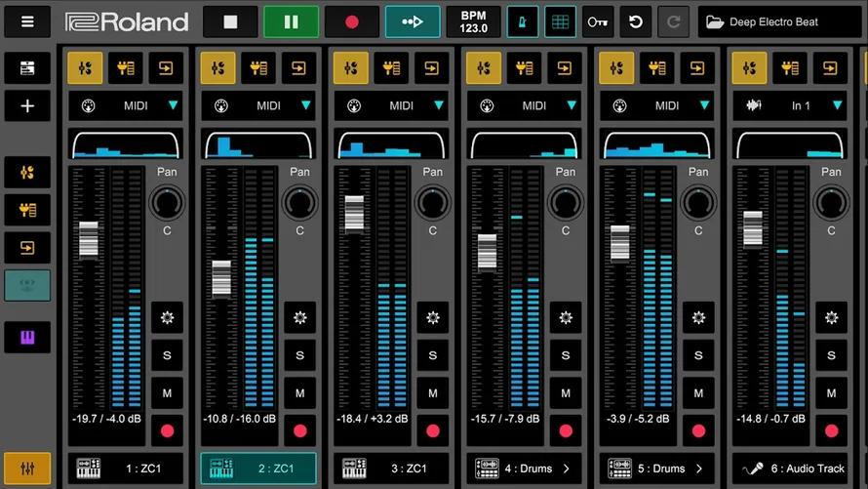Click the BPM 123.0 tempo display
The image size is (868, 489).
coord(473,21)
